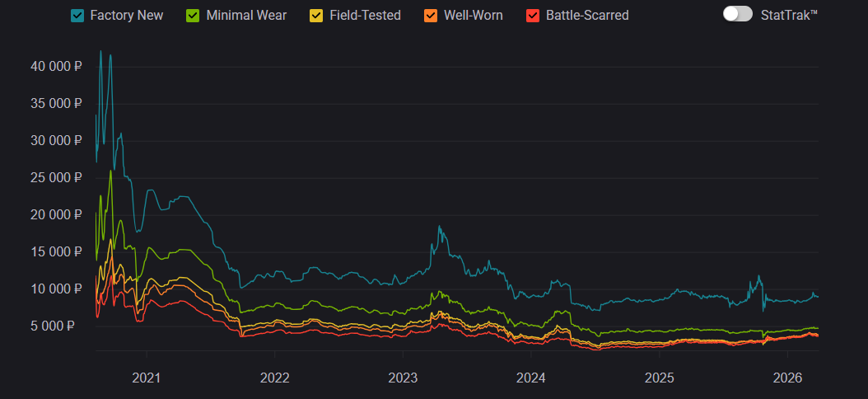Click the 2026 year marker
The height and width of the screenshot is (399, 868).
(788, 377)
